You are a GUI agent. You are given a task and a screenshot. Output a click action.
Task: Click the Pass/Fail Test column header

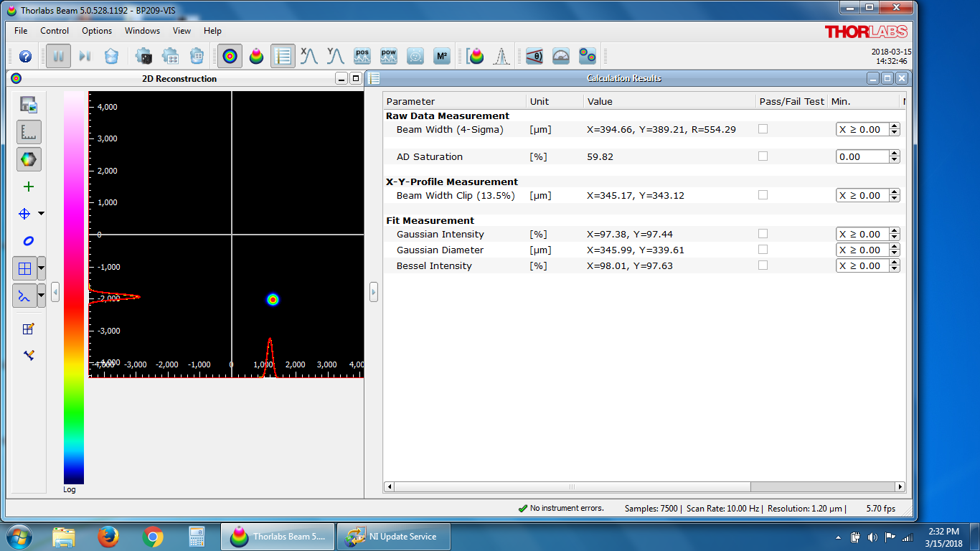tap(791, 101)
